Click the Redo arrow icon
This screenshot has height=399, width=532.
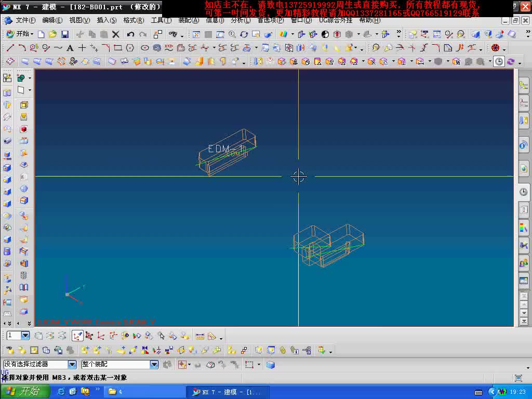coord(143,34)
